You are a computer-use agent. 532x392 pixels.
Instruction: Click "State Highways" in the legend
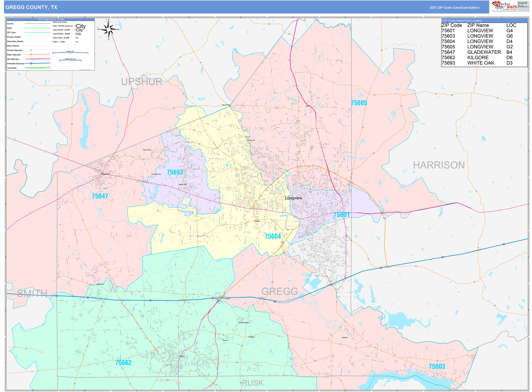point(14,55)
